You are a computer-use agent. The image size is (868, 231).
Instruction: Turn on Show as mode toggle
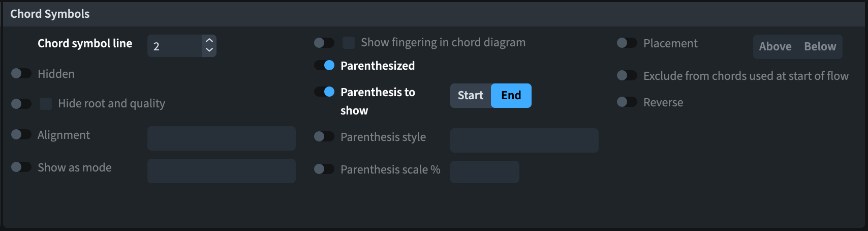(21, 167)
